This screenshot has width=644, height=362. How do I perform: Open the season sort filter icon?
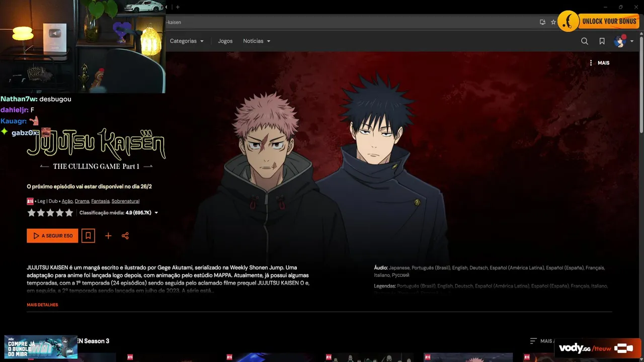533,341
